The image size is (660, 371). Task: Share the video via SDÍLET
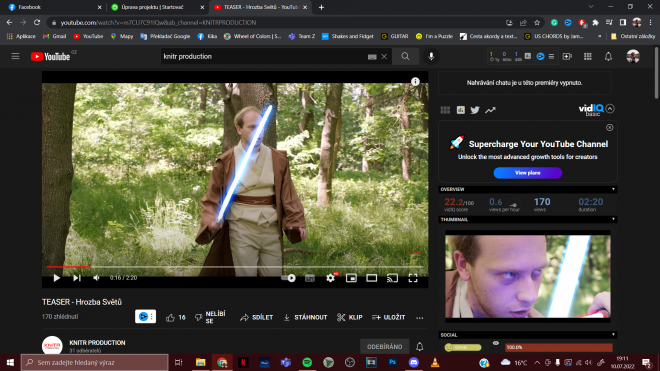[x=256, y=318]
